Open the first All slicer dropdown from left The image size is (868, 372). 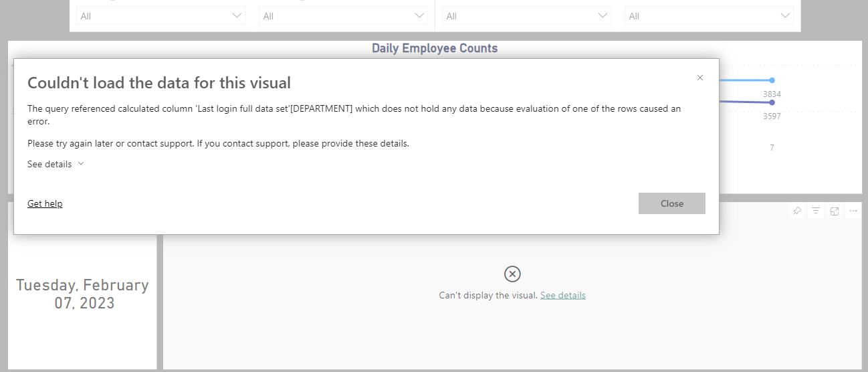(161, 15)
